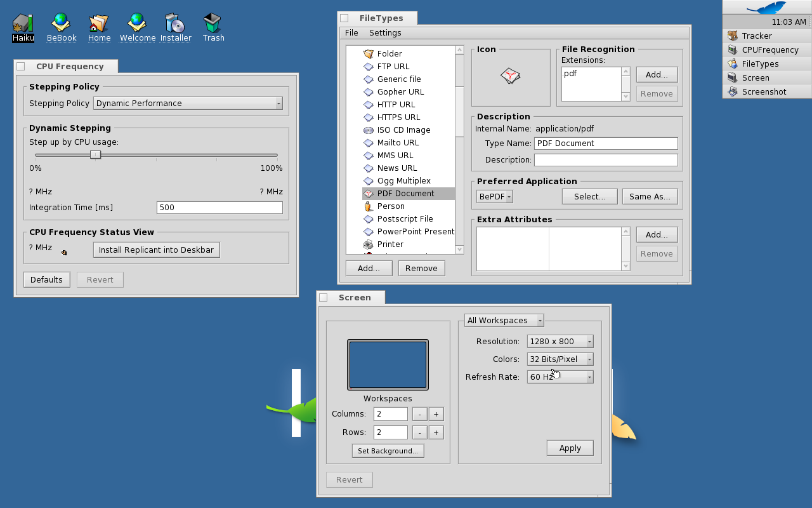Open the BePDF preferred application dropdown

click(x=495, y=197)
